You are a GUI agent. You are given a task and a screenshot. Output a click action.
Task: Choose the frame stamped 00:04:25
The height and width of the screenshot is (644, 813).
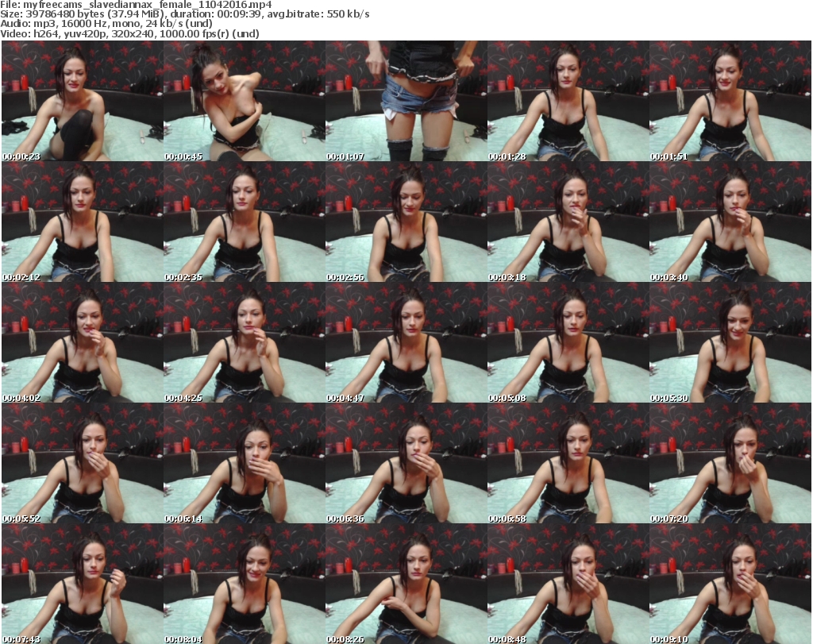tap(245, 343)
